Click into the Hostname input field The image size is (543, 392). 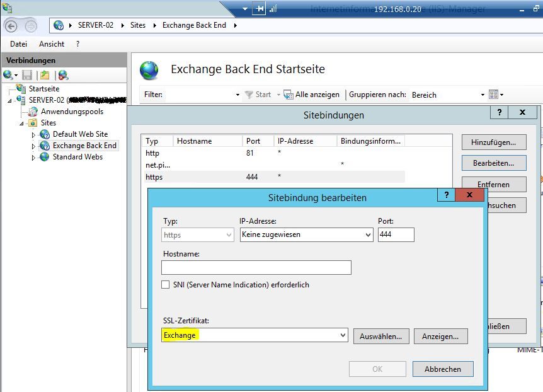tap(256, 268)
